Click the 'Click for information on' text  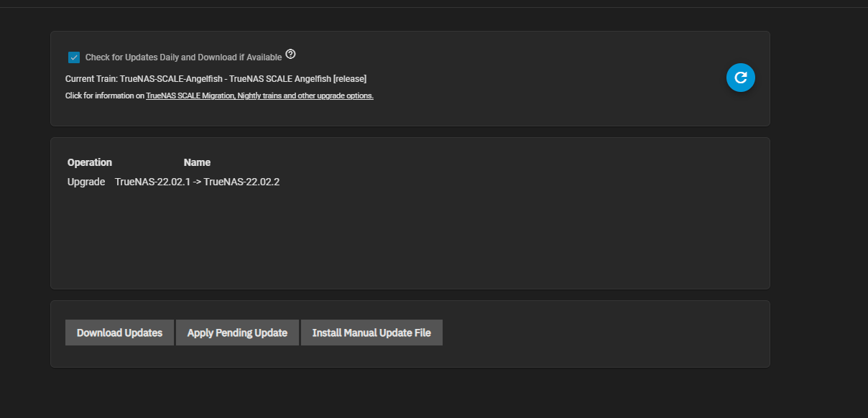click(x=105, y=96)
